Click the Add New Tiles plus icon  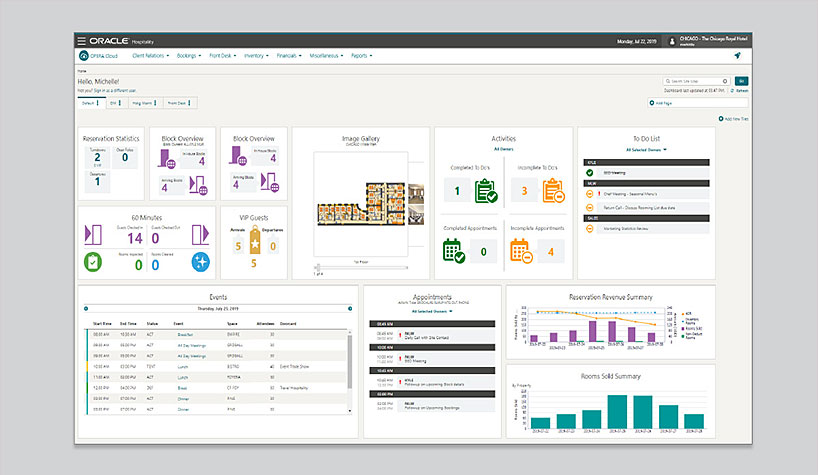coord(721,119)
